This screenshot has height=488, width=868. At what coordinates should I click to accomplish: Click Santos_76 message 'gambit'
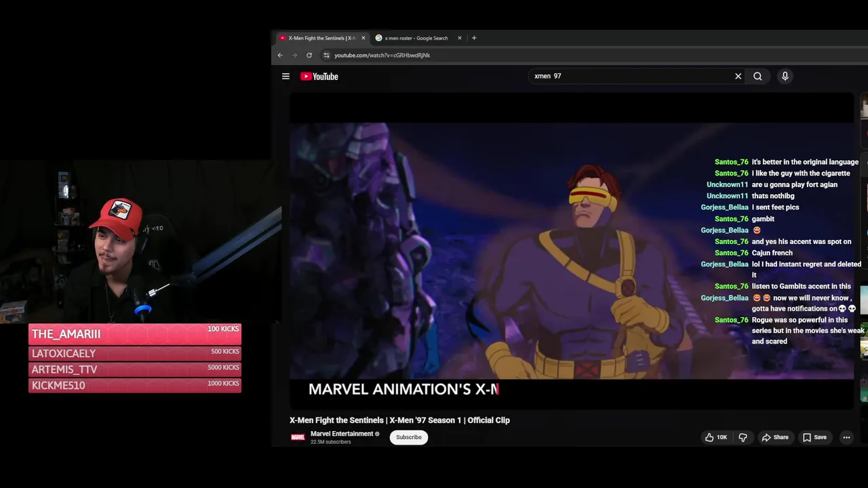763,219
